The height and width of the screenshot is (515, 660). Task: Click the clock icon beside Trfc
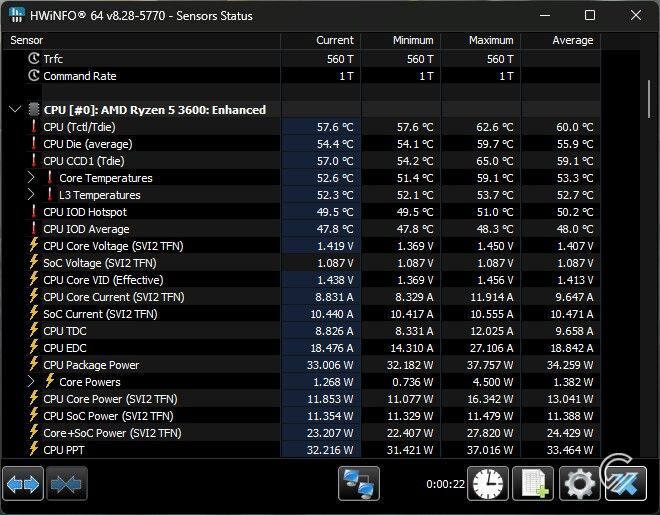pyautogui.click(x=34, y=58)
